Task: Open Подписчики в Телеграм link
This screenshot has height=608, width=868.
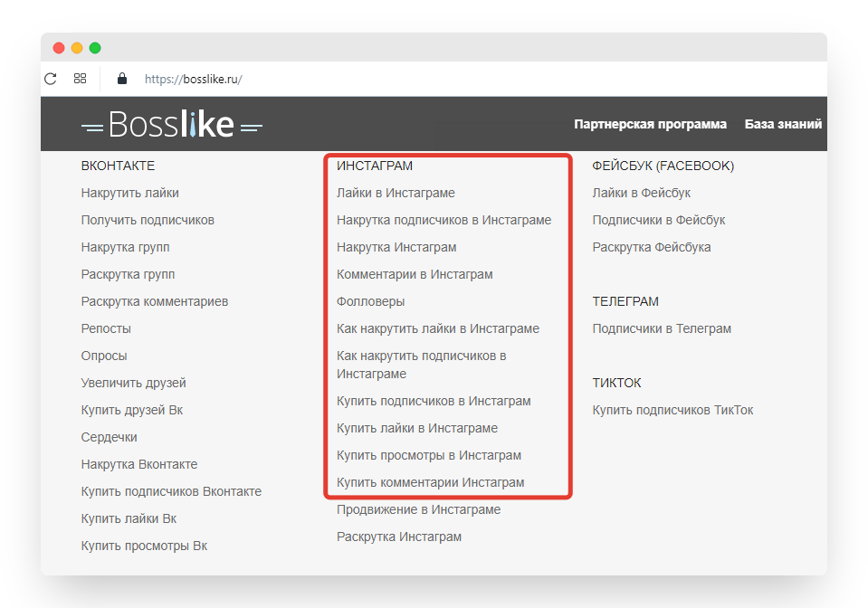Action: pyautogui.click(x=662, y=328)
